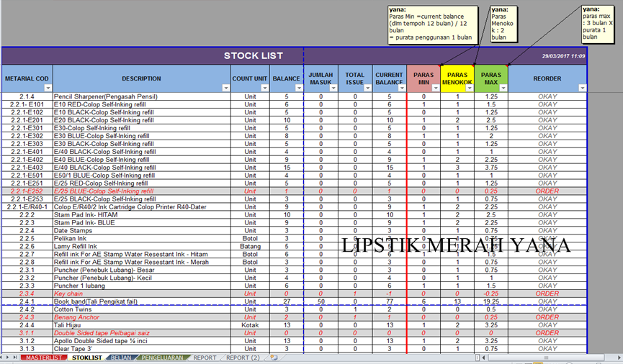Click the last sheet navigation arrow
The width and height of the screenshot is (623, 364).
point(14,358)
